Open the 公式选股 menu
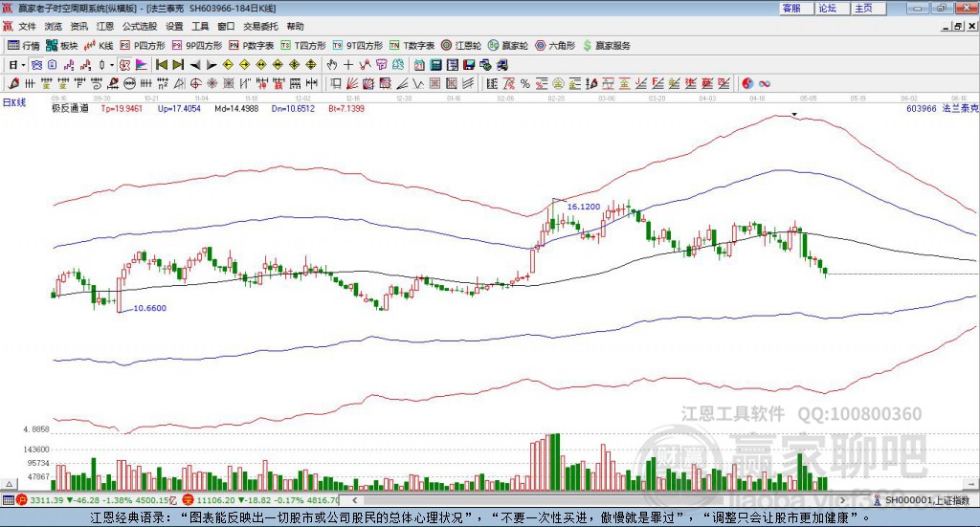This screenshot has height=527, width=980. 140,26
